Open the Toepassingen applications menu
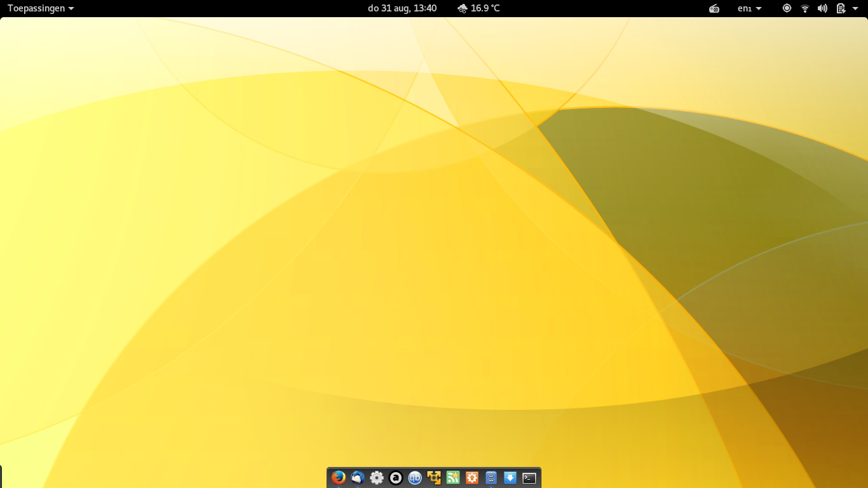 [x=41, y=8]
